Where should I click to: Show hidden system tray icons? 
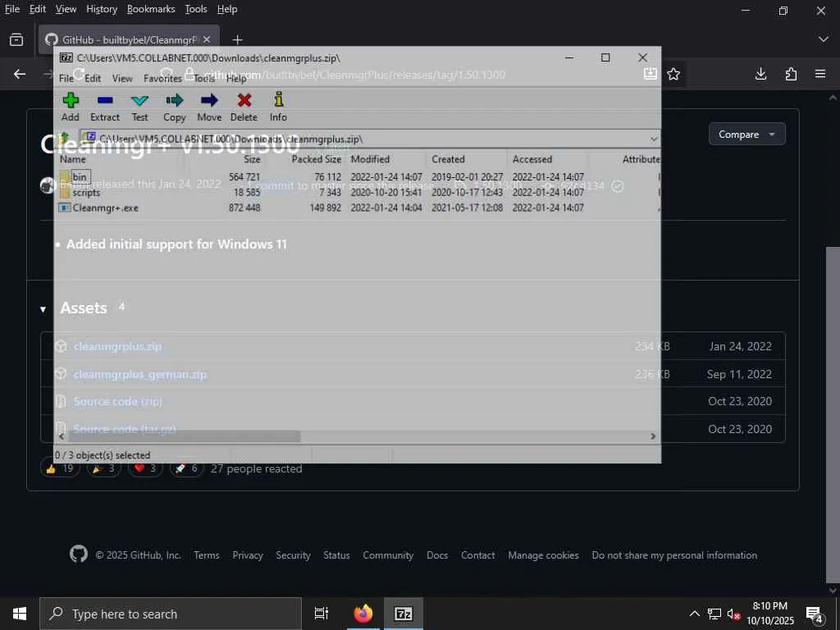[x=694, y=614]
